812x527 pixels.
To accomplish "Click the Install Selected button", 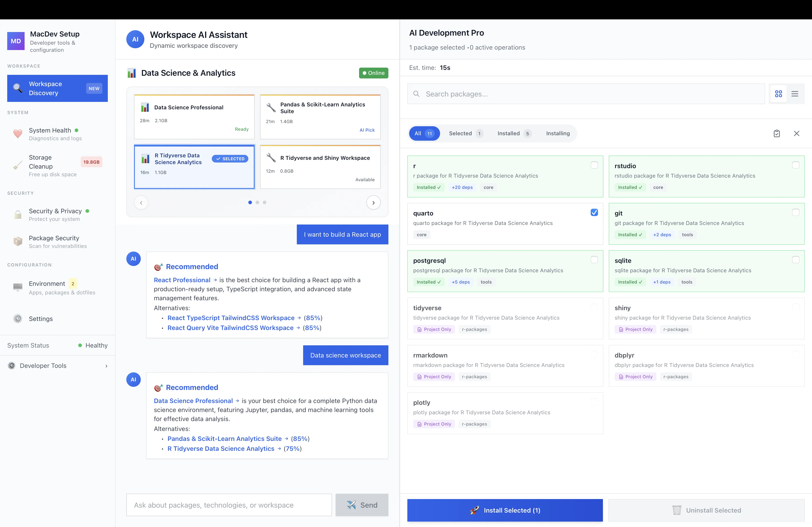I will (x=505, y=510).
